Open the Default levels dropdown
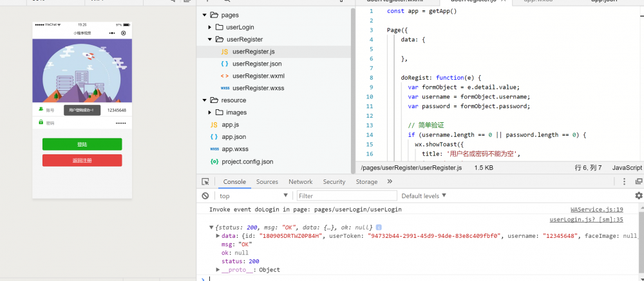The height and width of the screenshot is (281, 644). pyautogui.click(x=424, y=195)
